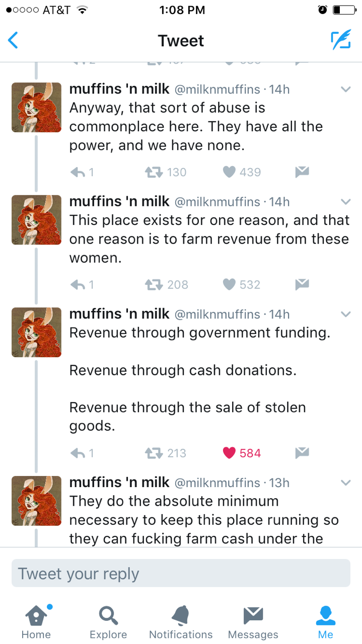Direct message icon on the 'stolen goods' tweet
The width and height of the screenshot is (362, 644).
tap(302, 453)
